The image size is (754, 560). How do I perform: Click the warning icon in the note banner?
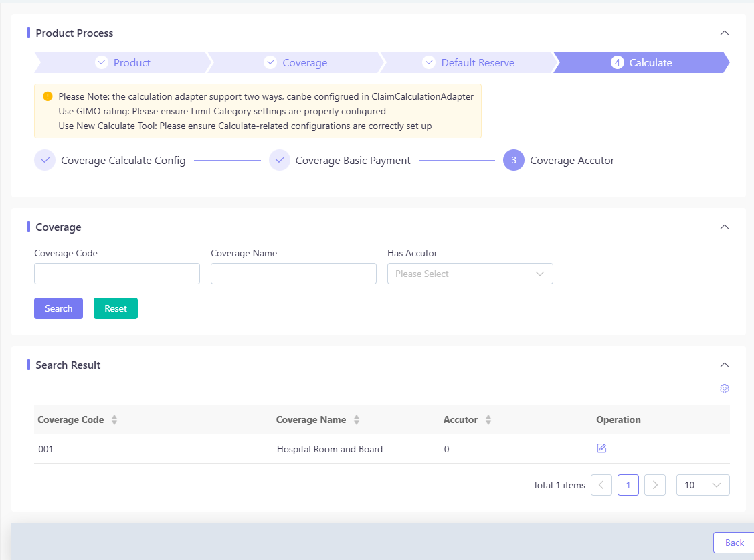pyautogui.click(x=48, y=96)
